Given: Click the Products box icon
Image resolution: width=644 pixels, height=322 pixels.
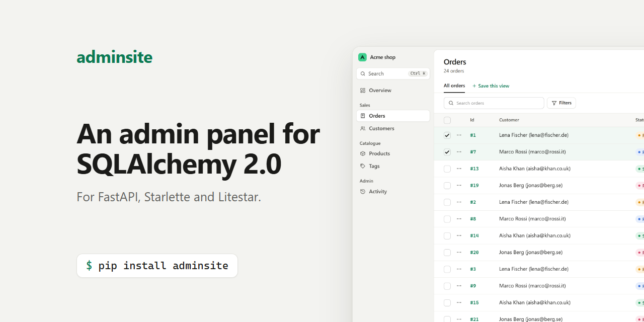Looking at the screenshot, I should 363,153.
